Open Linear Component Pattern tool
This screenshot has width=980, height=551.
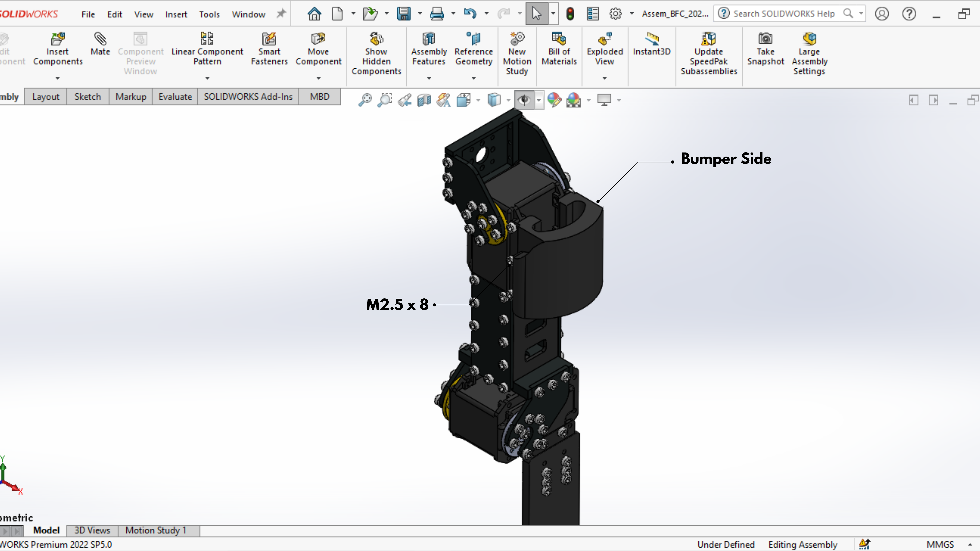207,49
